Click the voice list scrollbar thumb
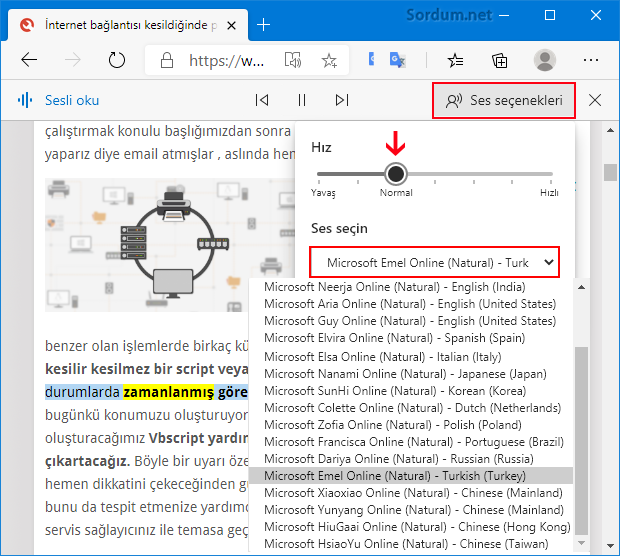Viewport: 620px width, 556px height. (581, 441)
